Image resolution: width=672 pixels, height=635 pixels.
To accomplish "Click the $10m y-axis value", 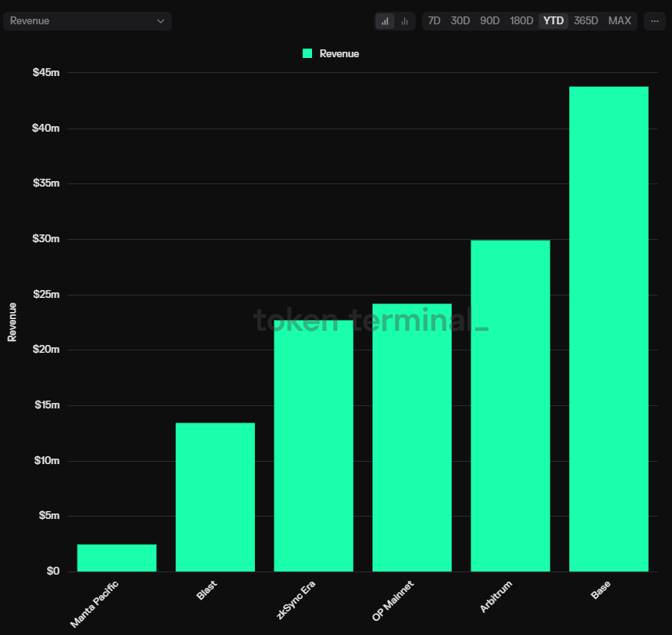I will tap(47, 461).
